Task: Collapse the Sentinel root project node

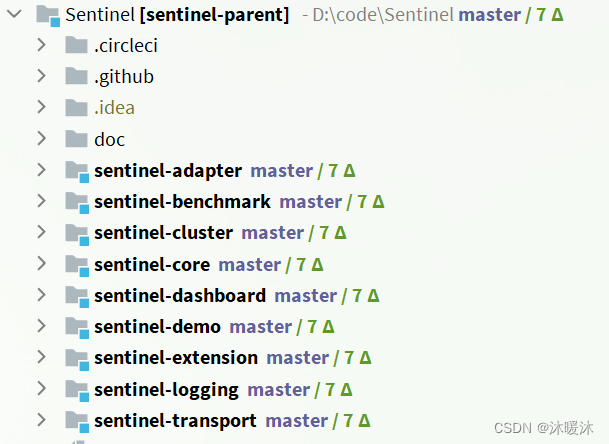Action: pyautogui.click(x=12, y=15)
